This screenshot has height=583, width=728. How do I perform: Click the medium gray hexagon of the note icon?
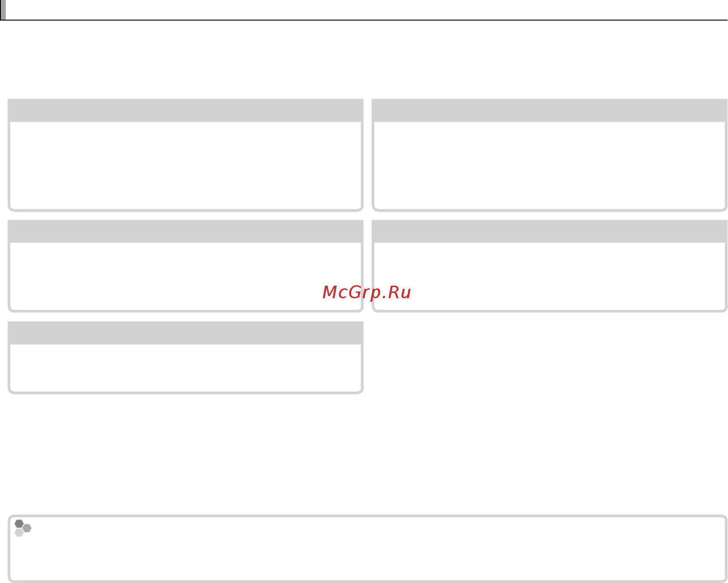(27, 528)
